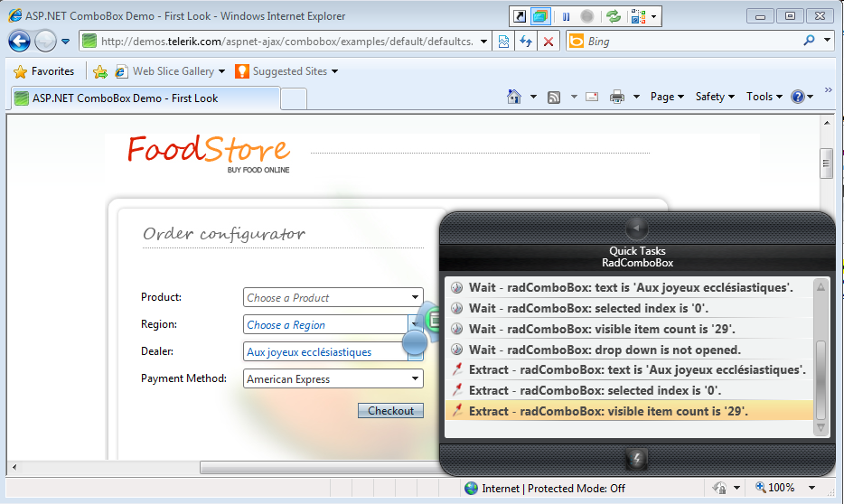Click the Checkout button
Image resolution: width=844 pixels, height=504 pixels.
pos(390,410)
